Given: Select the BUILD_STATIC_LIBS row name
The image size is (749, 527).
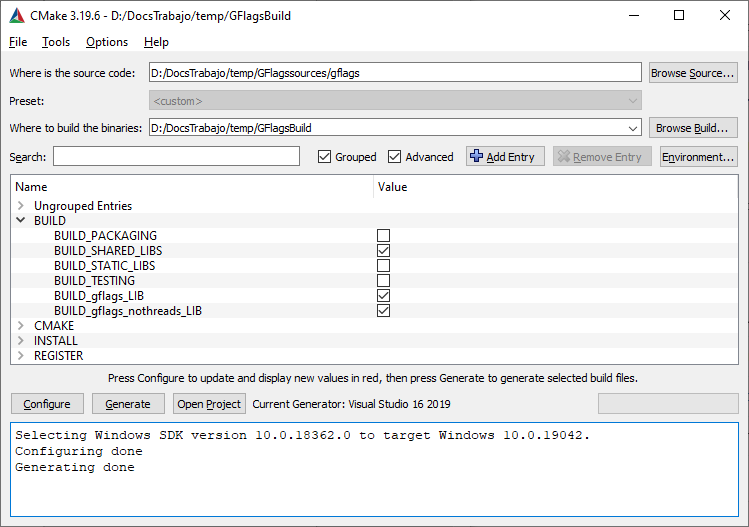Looking at the screenshot, I should click(105, 266).
